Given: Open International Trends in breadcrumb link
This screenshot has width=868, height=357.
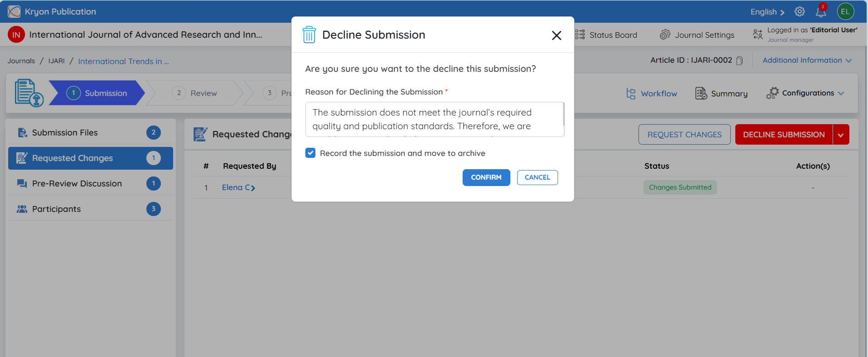Looking at the screenshot, I should pos(123,61).
